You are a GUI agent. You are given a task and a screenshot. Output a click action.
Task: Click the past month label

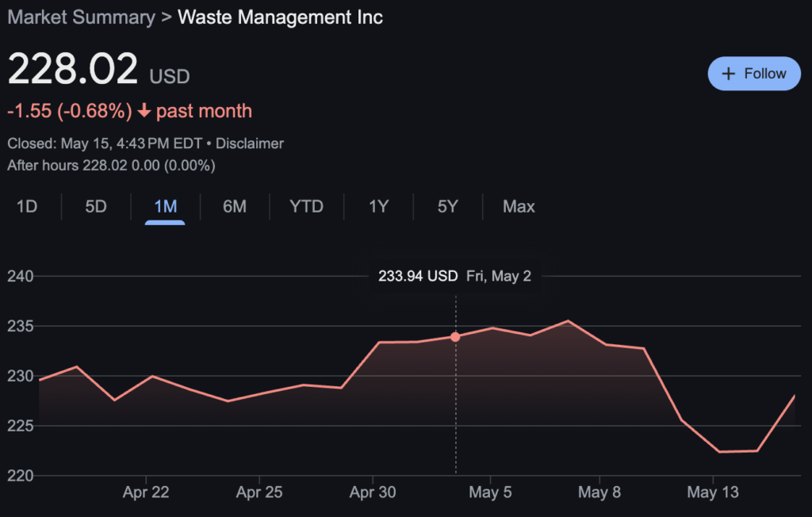[204, 111]
